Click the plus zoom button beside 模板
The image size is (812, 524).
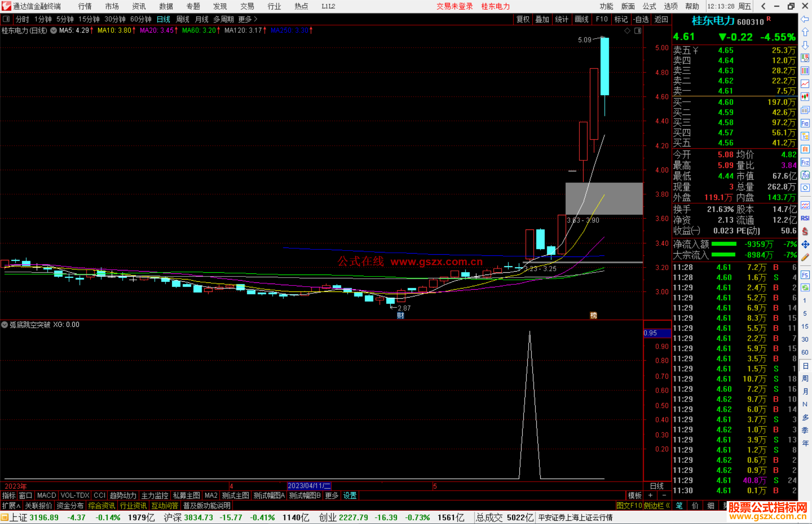click(650, 495)
